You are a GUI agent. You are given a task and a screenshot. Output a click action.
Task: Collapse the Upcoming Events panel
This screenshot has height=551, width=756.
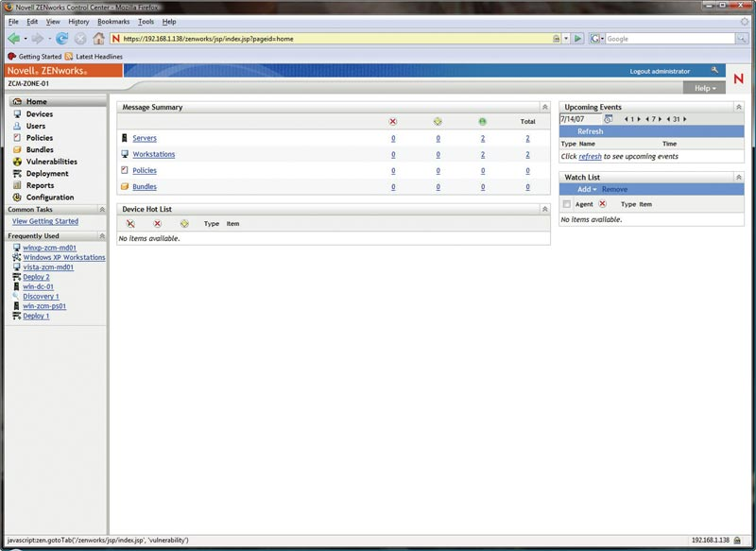point(739,107)
